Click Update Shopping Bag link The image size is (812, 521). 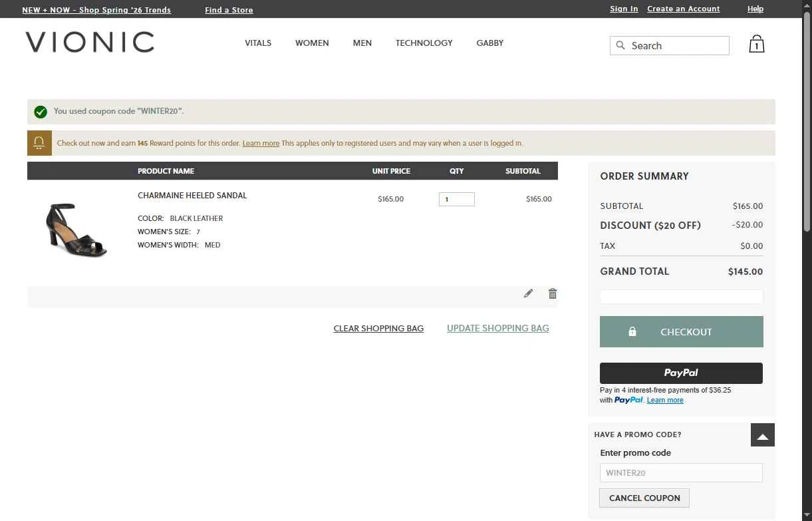tap(498, 328)
